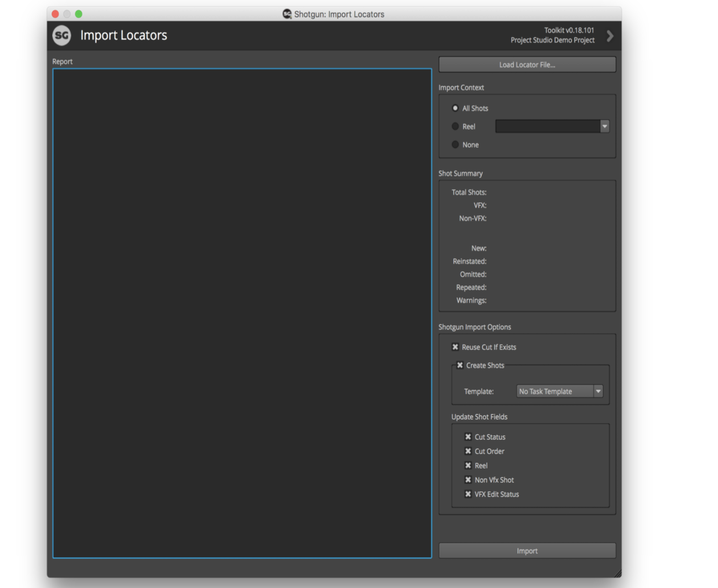Click the Update Shot Fields heading

(x=479, y=417)
